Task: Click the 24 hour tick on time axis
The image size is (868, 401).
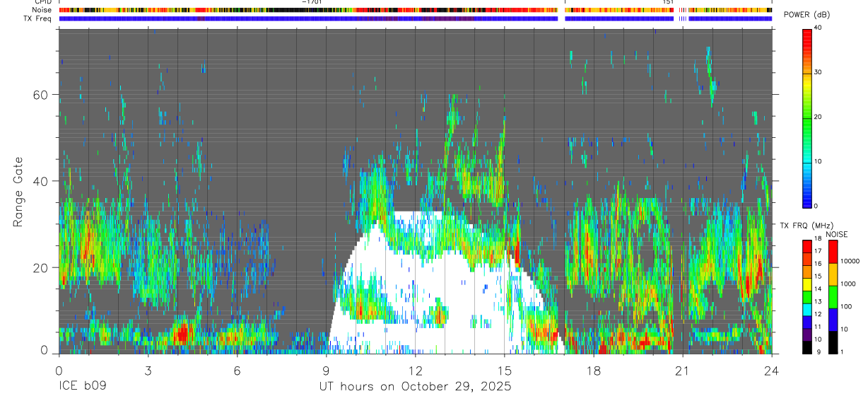Action: (x=771, y=371)
